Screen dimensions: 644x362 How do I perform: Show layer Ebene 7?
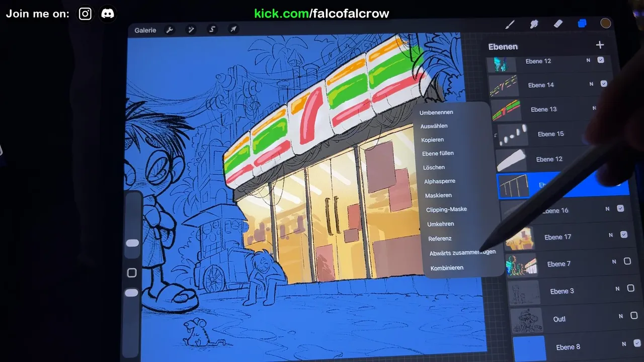tap(627, 261)
